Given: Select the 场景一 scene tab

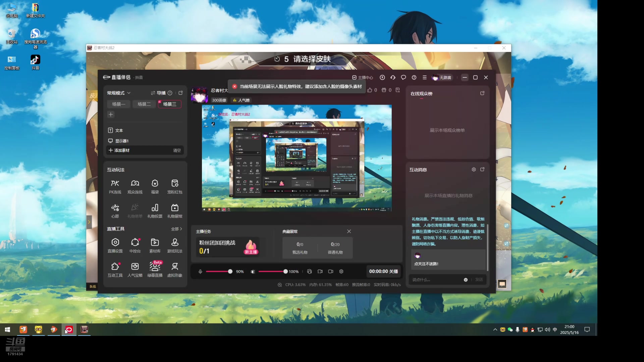Looking at the screenshot, I should tap(118, 104).
